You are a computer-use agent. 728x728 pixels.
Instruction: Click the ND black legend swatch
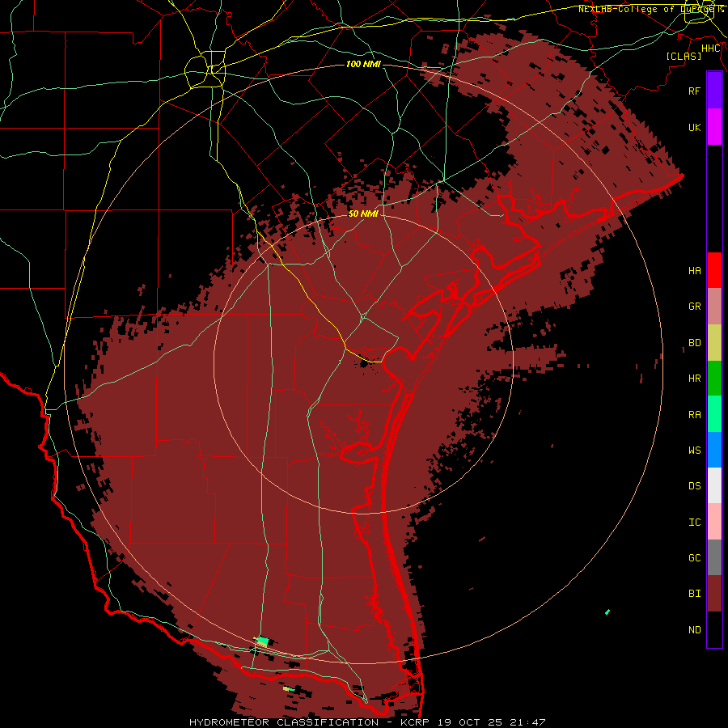pyautogui.click(x=714, y=629)
